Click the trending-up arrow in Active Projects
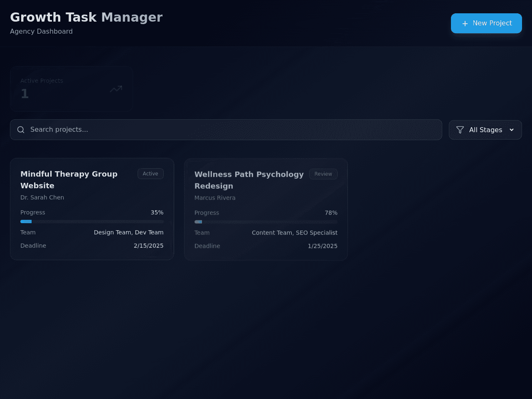Screen dimensions: 532x399 pos(116,89)
